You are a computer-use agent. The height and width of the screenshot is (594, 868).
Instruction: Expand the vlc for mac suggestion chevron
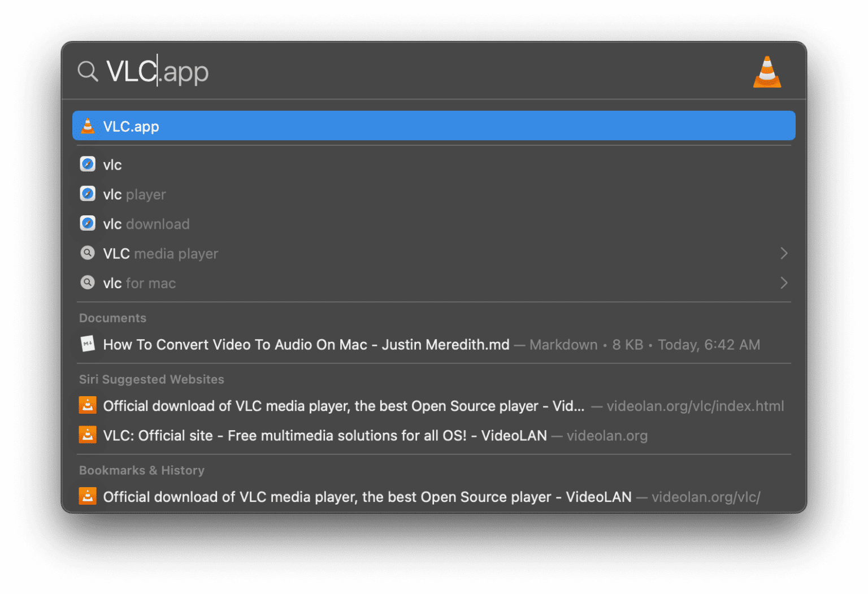click(x=784, y=283)
